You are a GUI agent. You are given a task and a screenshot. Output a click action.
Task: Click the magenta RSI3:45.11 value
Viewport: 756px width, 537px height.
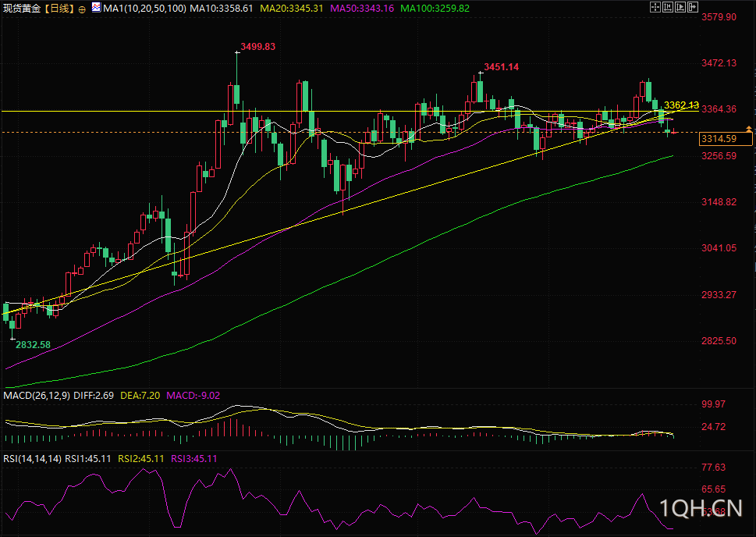[x=194, y=459]
